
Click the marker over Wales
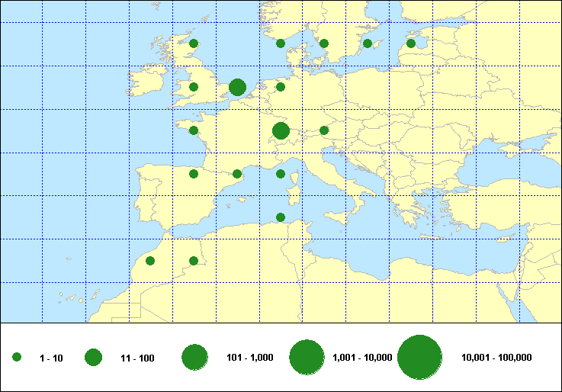click(194, 87)
